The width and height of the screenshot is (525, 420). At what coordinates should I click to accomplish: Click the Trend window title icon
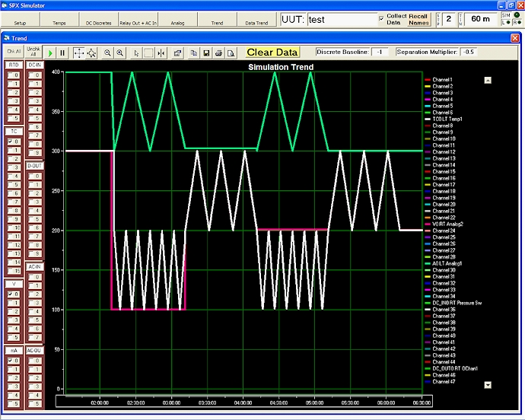coord(7,38)
